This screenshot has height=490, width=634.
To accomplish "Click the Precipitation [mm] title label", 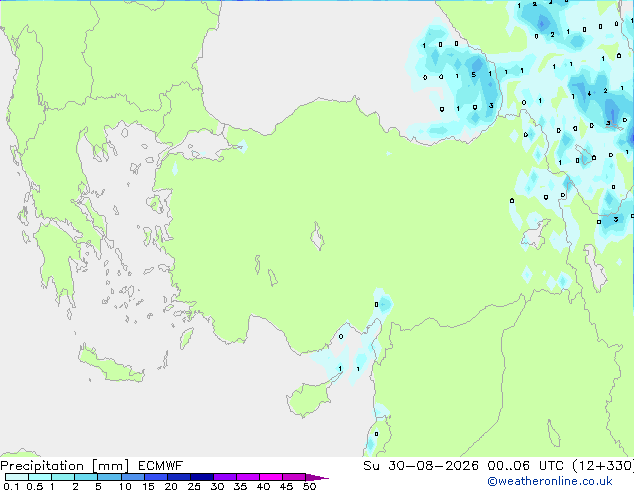I will point(65,466).
